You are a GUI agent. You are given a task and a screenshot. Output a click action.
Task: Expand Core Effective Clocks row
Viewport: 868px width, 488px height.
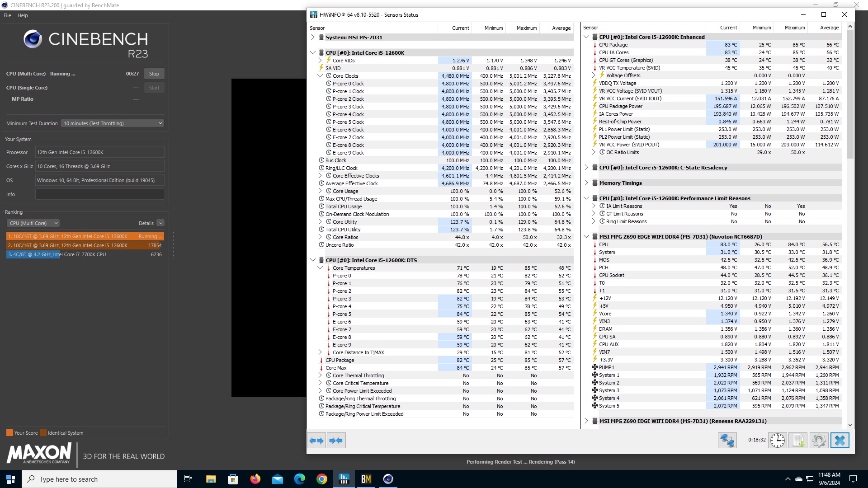pyautogui.click(x=320, y=176)
